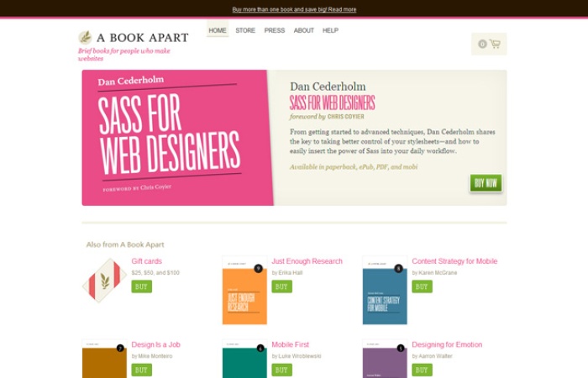Click the '$25, $50, and $100' text
The height and width of the screenshot is (378, 588).
point(155,273)
